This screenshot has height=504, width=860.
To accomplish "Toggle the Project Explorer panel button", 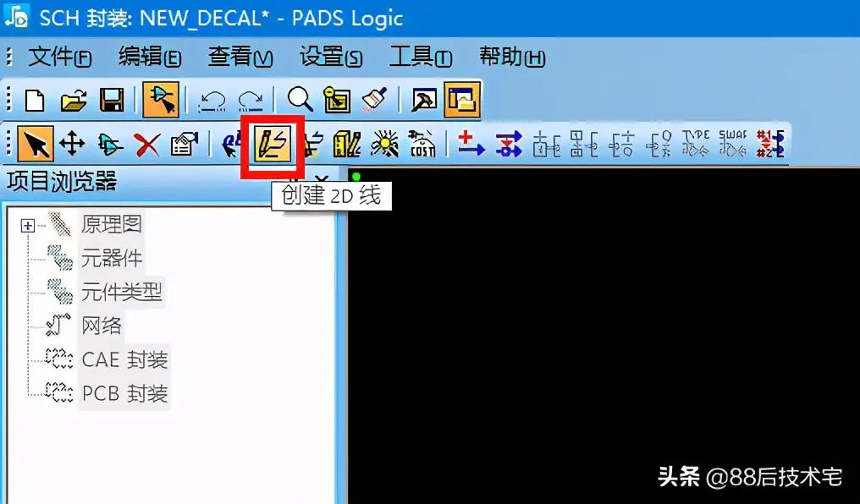I will [462, 100].
